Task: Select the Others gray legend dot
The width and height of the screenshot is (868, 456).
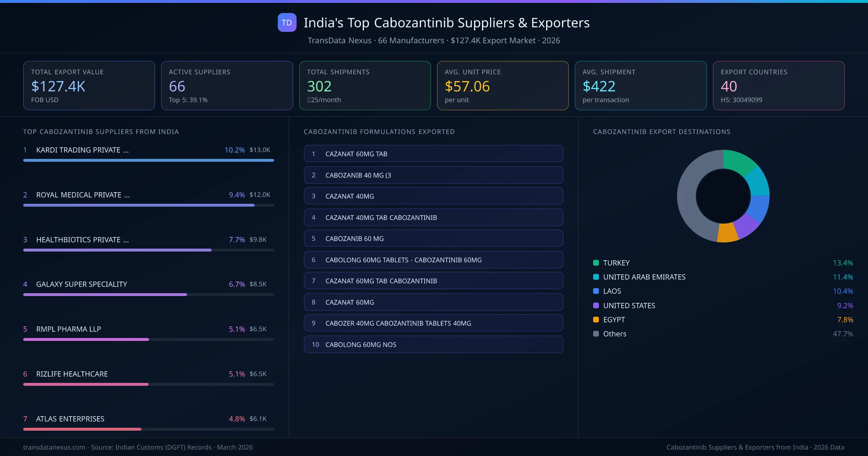Action: pyautogui.click(x=595, y=334)
